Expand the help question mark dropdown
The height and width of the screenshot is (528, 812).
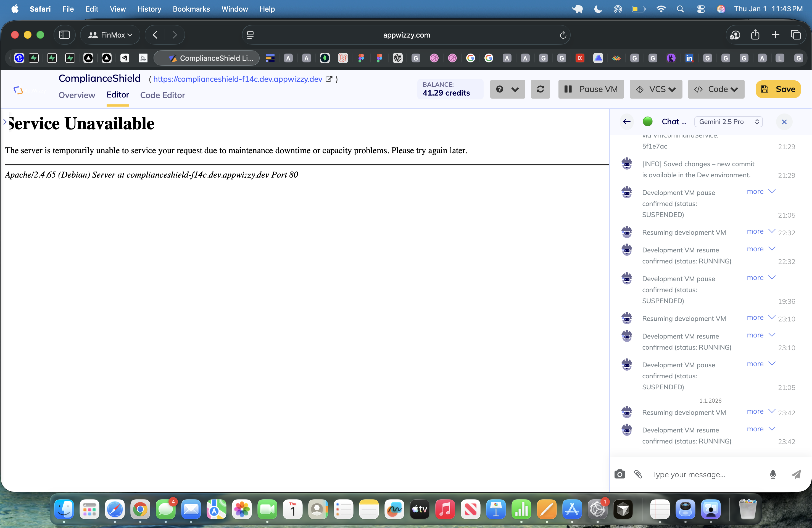coord(507,89)
